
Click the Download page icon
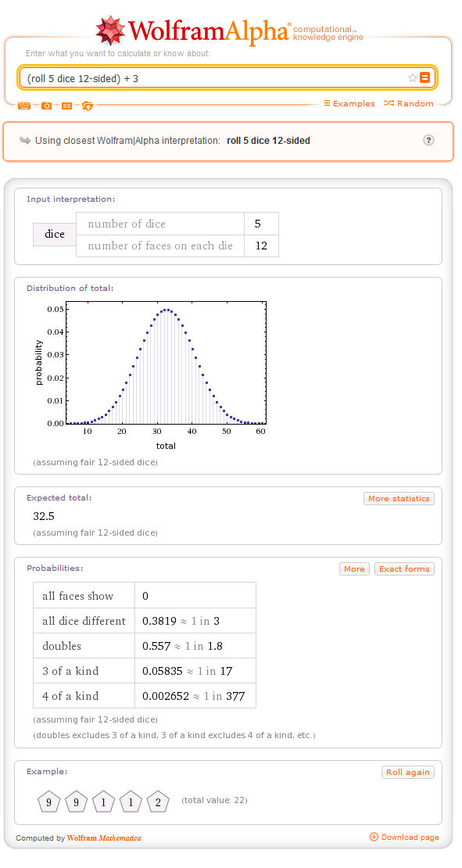374,837
